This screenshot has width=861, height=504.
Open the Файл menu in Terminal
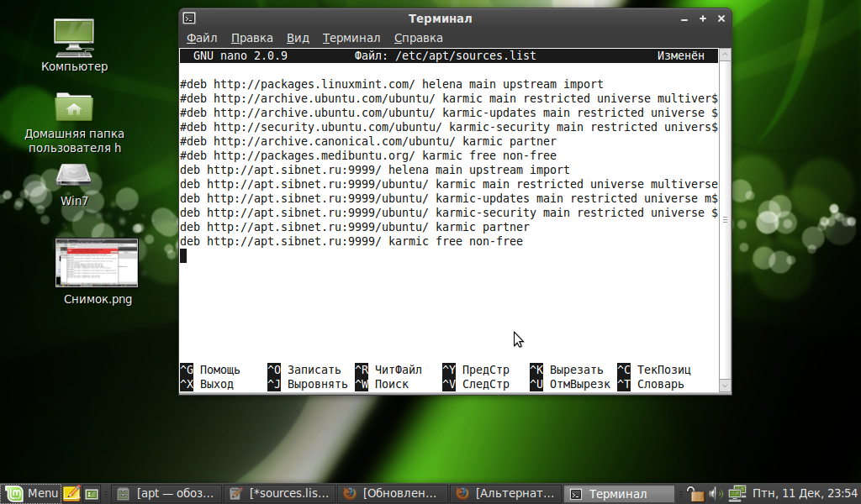[202, 38]
